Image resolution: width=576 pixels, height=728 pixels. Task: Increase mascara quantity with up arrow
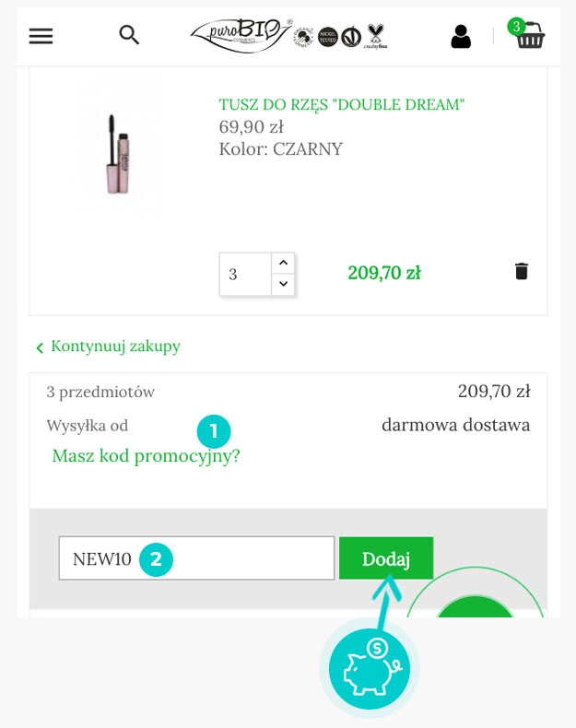[x=283, y=263]
